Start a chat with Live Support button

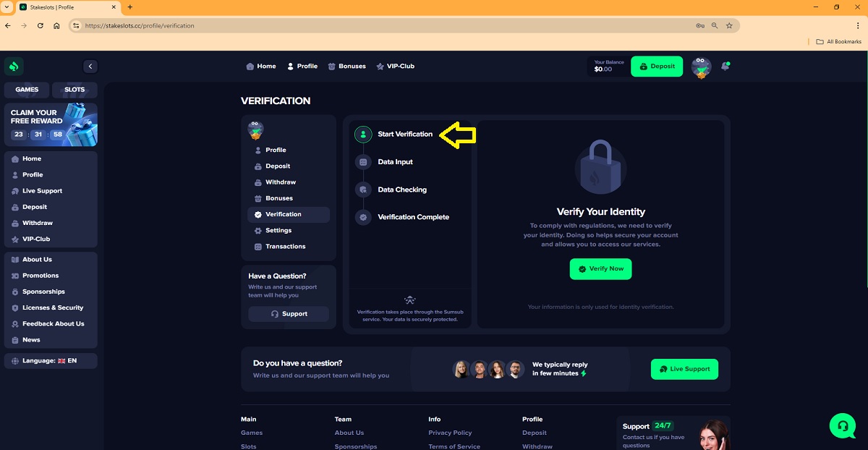click(684, 369)
